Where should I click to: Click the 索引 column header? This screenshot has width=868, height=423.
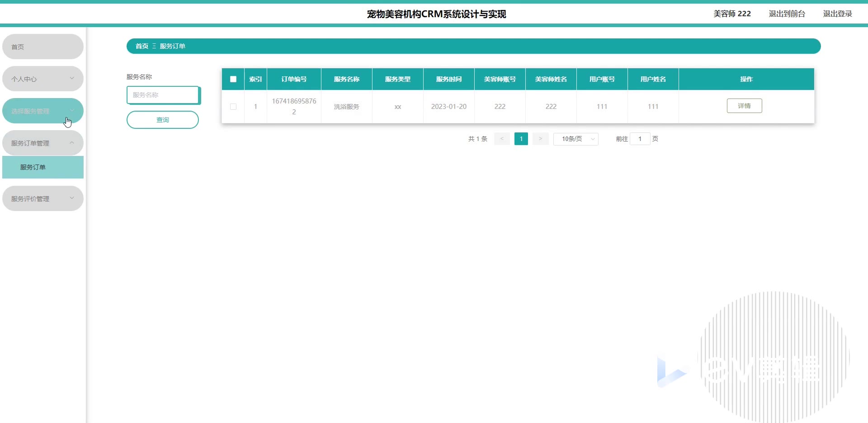tap(255, 79)
